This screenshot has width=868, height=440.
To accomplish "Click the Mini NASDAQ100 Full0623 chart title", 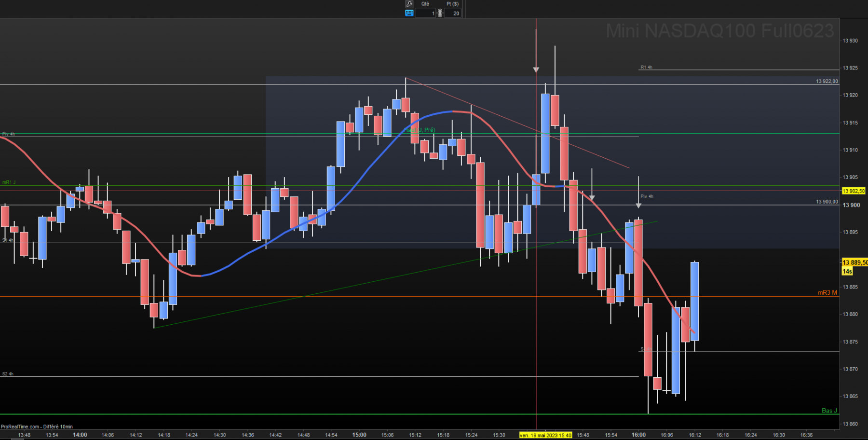I will (720, 31).
